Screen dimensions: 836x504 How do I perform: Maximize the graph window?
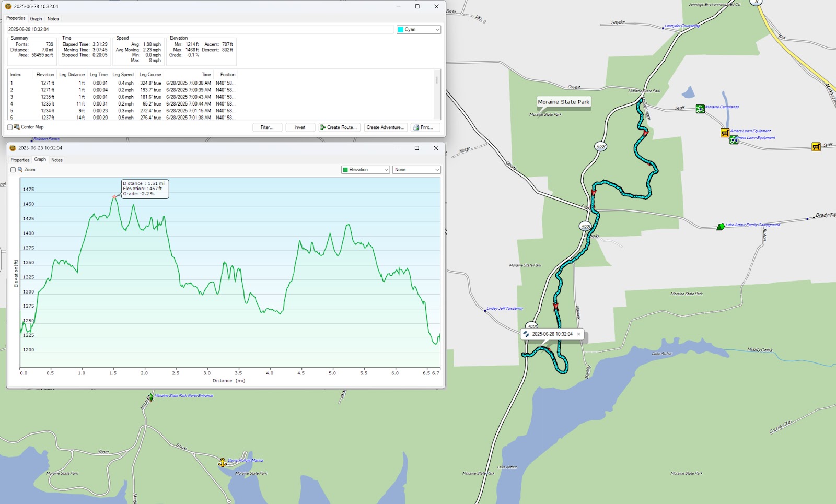(x=416, y=148)
